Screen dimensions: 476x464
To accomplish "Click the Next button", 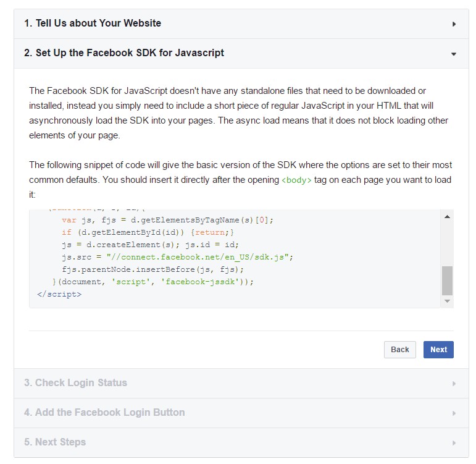I will (x=438, y=350).
